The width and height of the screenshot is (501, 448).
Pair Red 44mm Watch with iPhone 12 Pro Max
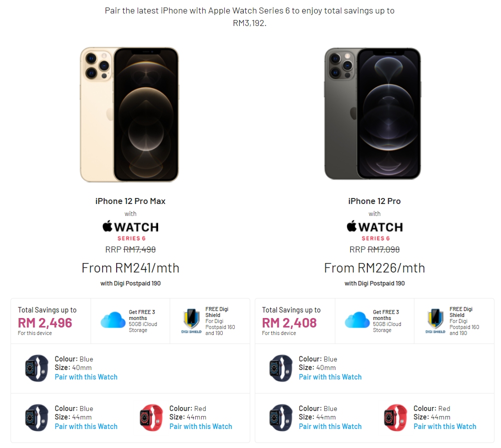[201, 426]
